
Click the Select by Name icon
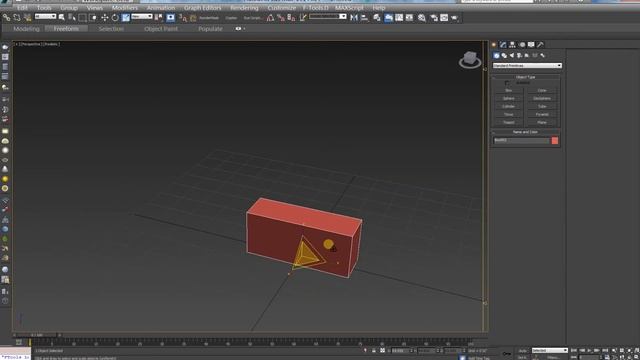72,17
